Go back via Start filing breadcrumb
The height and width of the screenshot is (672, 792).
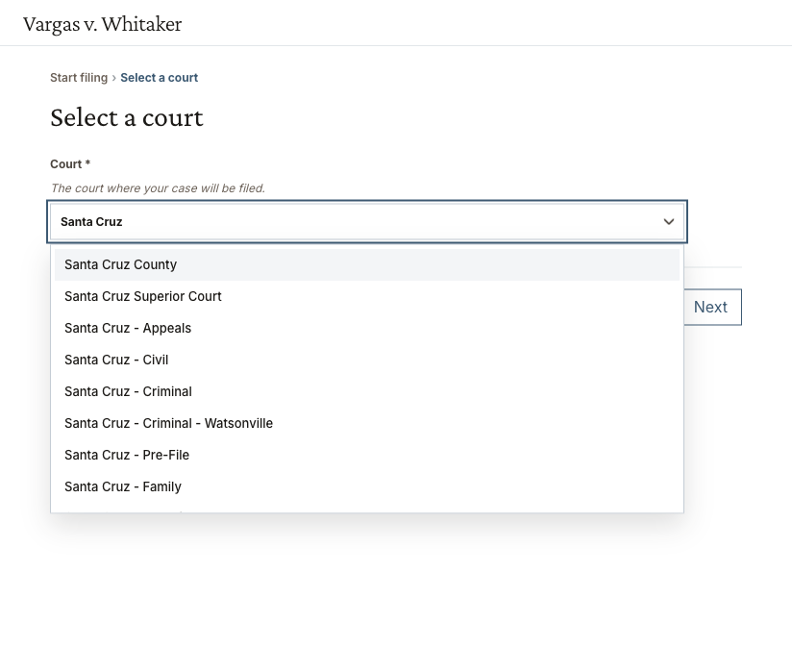[x=79, y=78]
